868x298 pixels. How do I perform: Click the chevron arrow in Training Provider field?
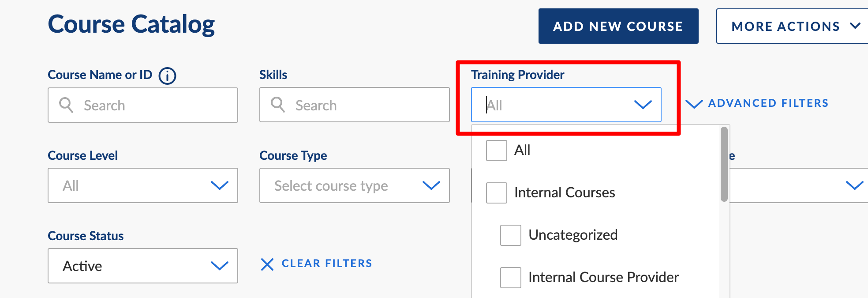(x=643, y=105)
